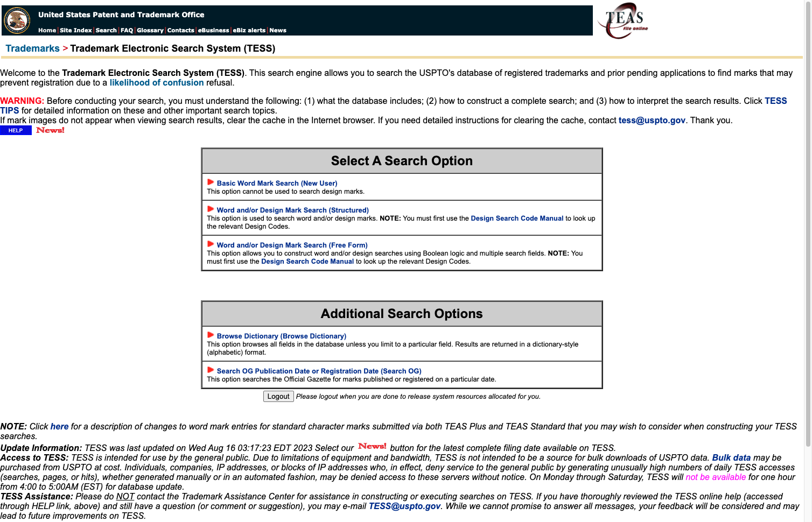
Task: Click the red News! icon beside HELP
Action: click(x=50, y=130)
